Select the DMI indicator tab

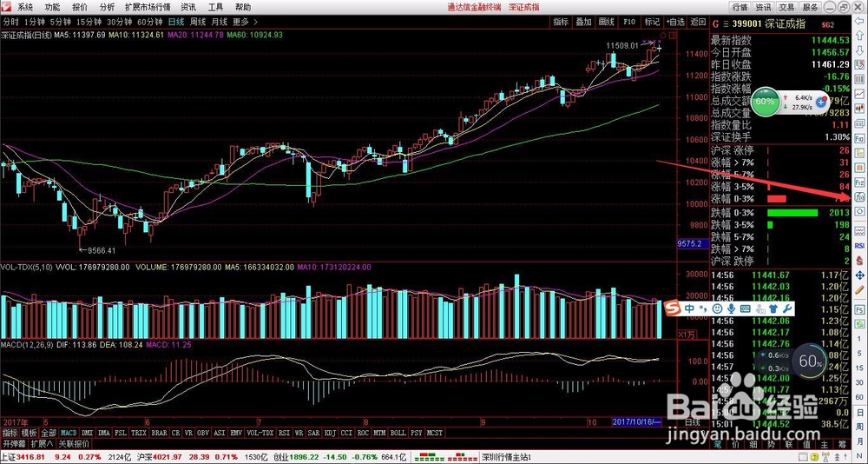click(x=87, y=433)
